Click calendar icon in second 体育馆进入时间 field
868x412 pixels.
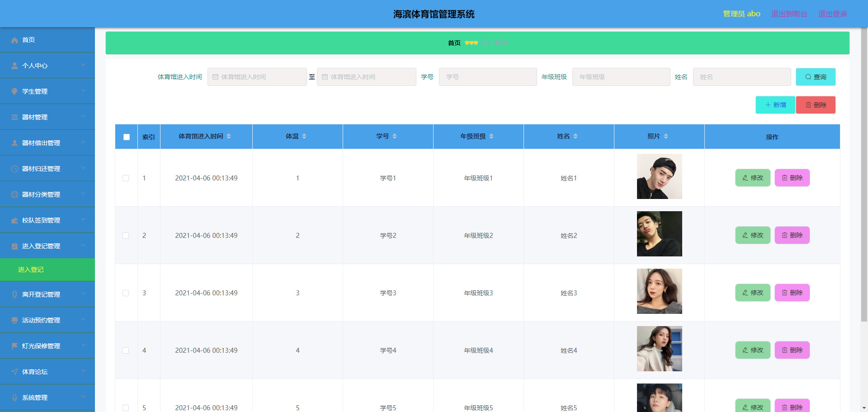coord(325,77)
